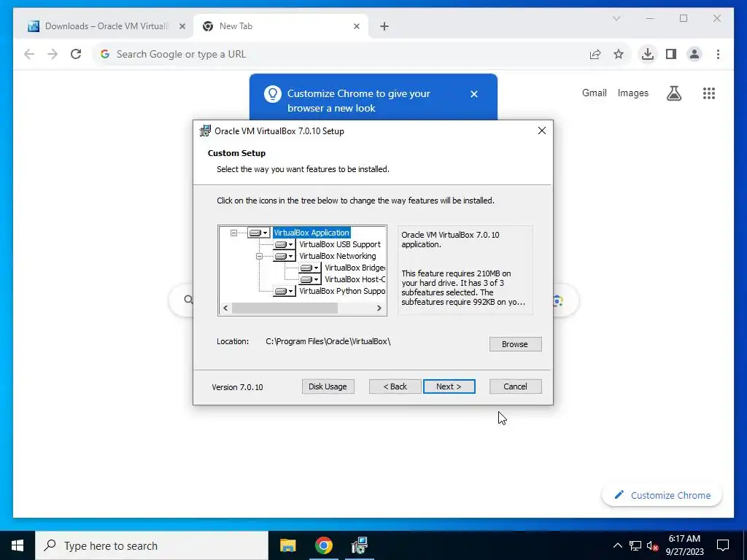This screenshot has height=560, width=747.
Task: Open File Explorer from taskbar
Action: [287, 545]
